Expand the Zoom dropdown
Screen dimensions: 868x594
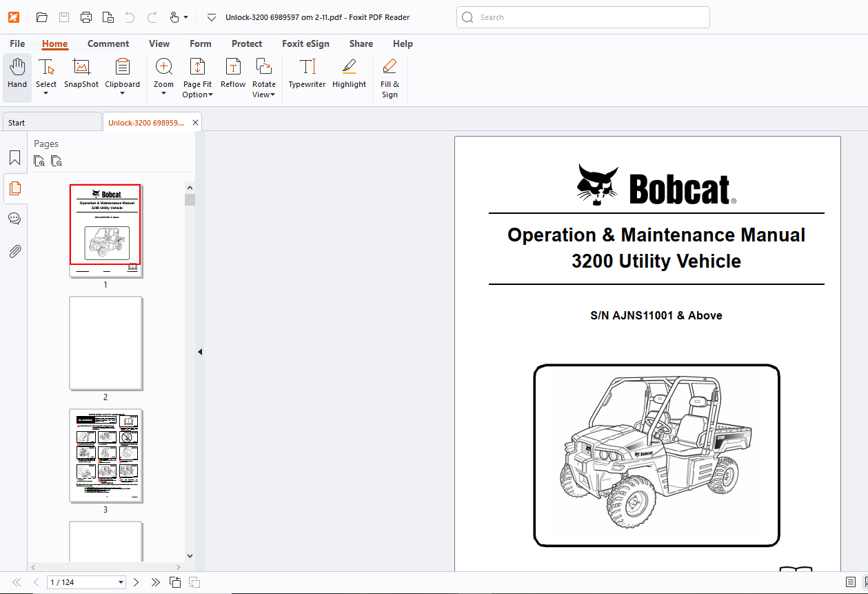(x=163, y=94)
